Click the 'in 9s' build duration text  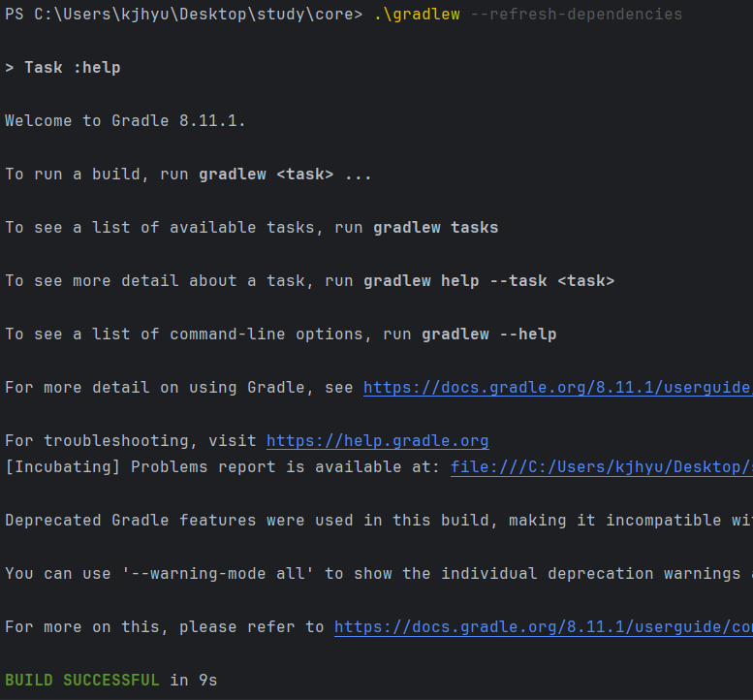point(194,681)
